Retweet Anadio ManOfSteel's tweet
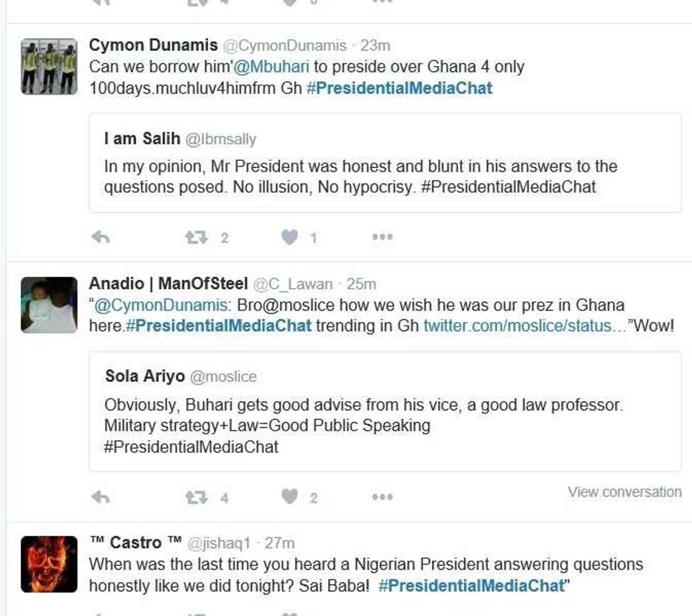 (x=197, y=497)
